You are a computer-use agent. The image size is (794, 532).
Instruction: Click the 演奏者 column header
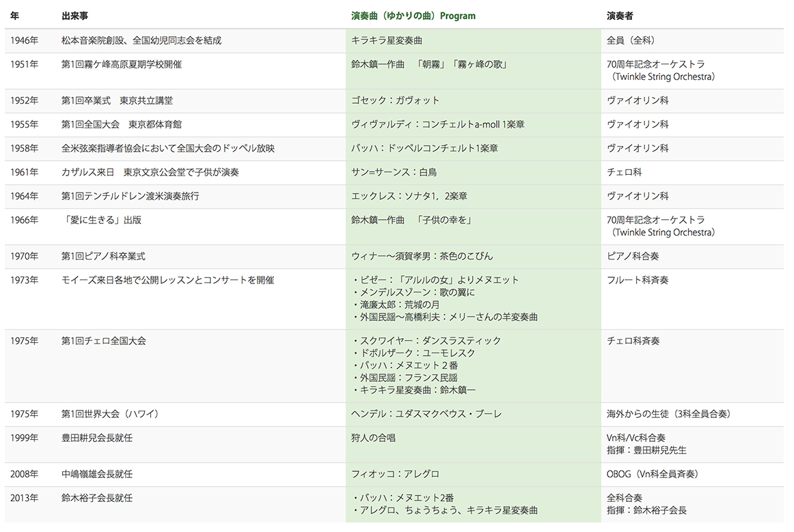click(x=620, y=16)
